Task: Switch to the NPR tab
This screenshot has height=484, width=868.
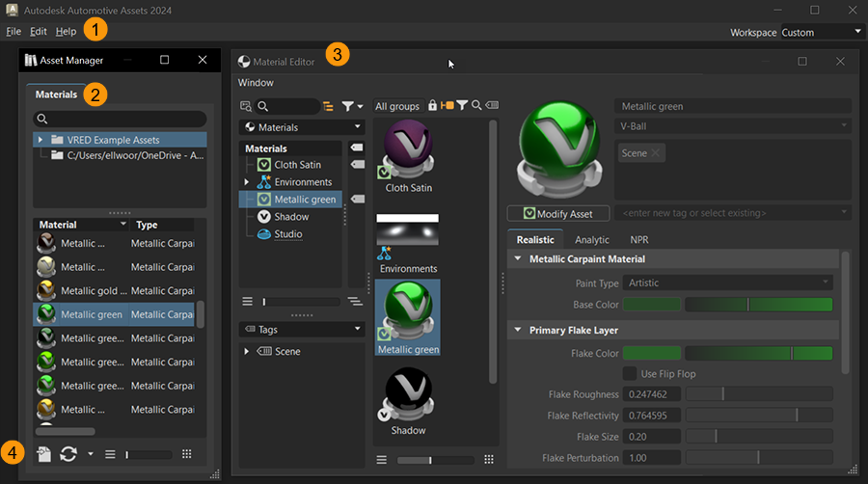Action: coord(638,239)
